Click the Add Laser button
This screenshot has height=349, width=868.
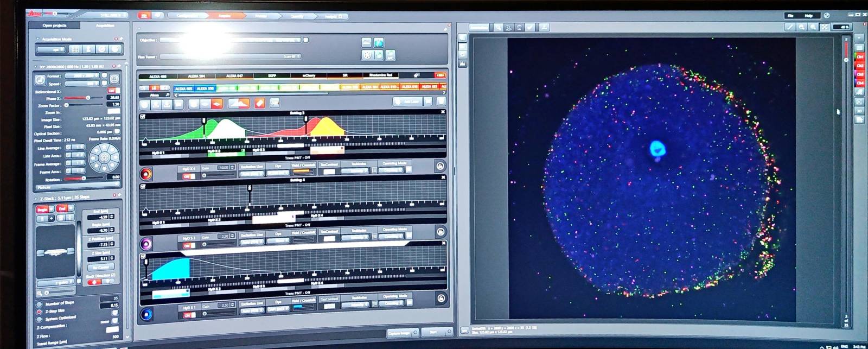pyautogui.click(x=407, y=101)
